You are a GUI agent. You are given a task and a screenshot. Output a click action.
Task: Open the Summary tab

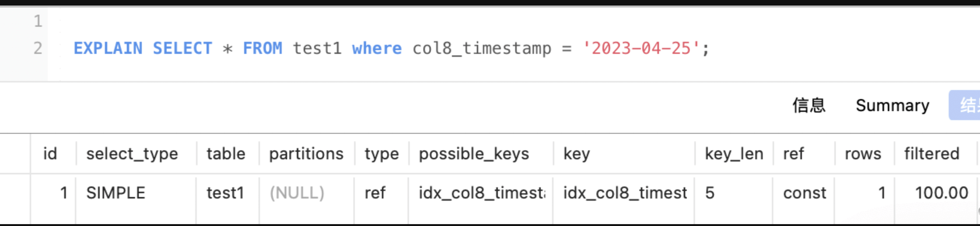(x=892, y=105)
